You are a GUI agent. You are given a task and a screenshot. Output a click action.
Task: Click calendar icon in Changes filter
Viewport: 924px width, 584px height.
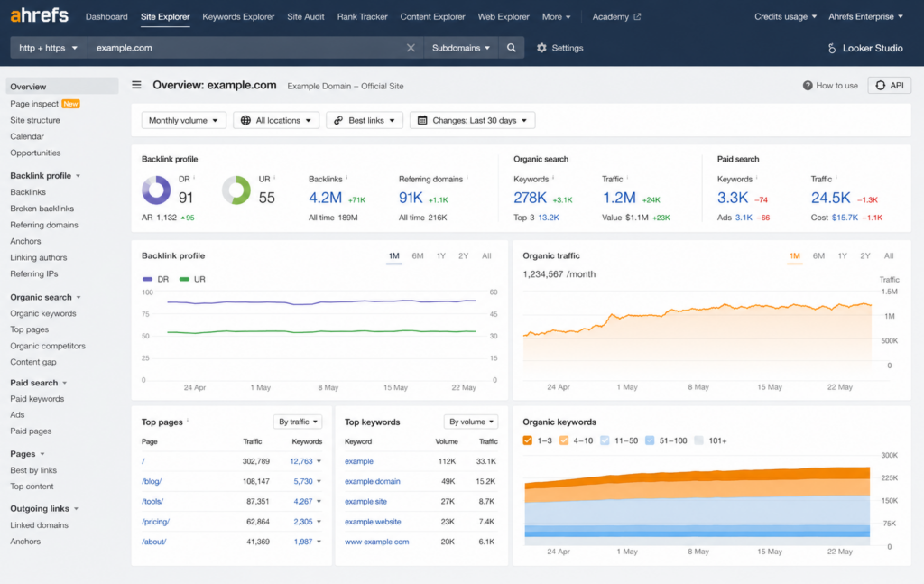422,120
